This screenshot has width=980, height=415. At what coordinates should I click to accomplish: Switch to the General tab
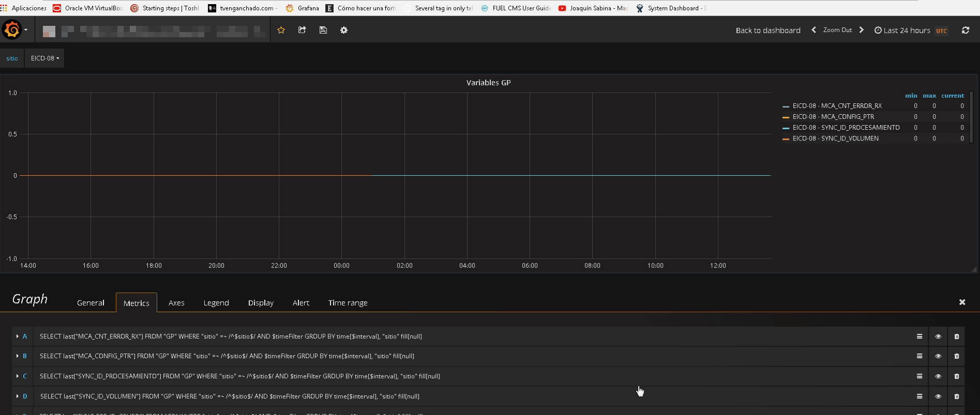[91, 303]
